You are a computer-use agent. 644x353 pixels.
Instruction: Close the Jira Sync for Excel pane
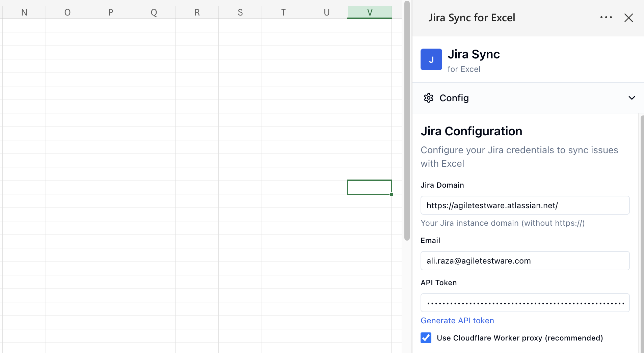click(x=629, y=18)
